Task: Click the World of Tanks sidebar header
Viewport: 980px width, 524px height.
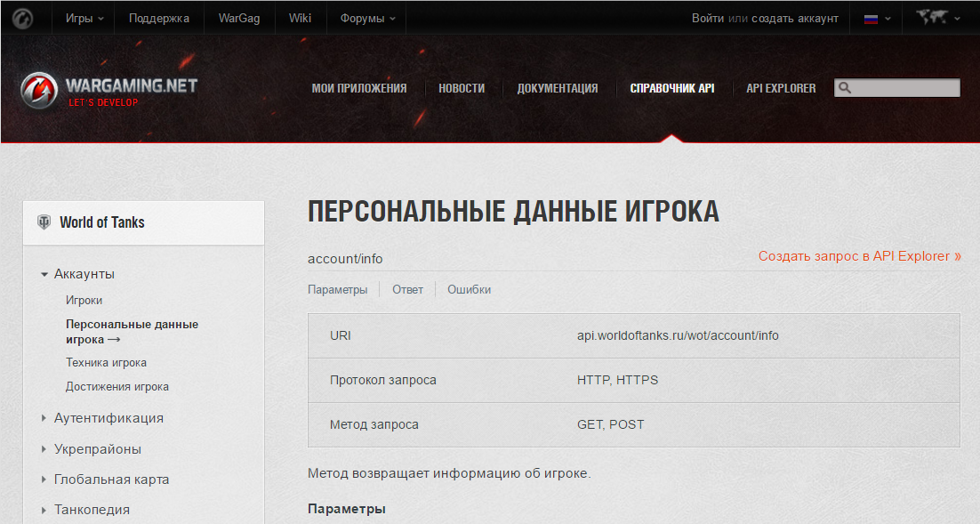Action: [x=144, y=222]
